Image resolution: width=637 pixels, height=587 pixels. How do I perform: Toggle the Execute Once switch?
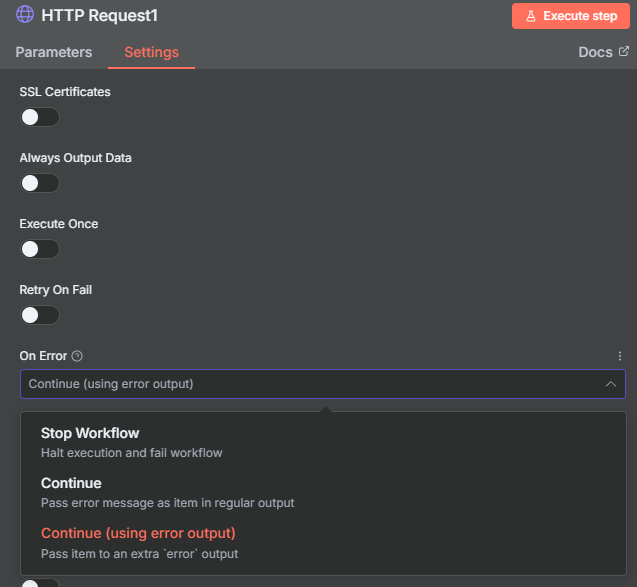click(39, 249)
